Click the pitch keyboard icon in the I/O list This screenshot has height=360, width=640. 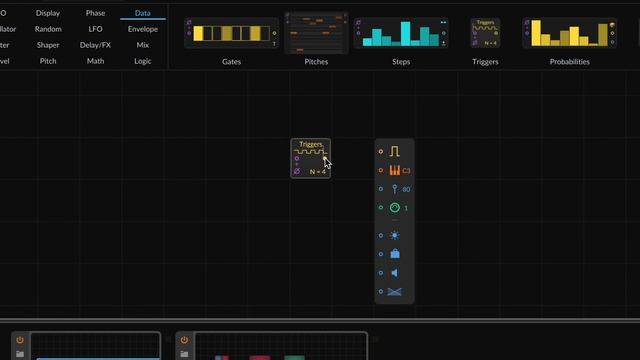coord(394,170)
